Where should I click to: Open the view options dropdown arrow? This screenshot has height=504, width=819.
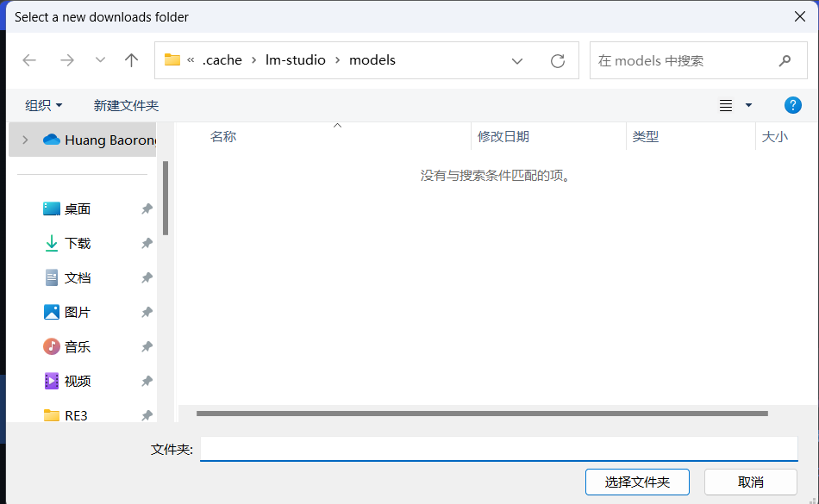pyautogui.click(x=749, y=104)
